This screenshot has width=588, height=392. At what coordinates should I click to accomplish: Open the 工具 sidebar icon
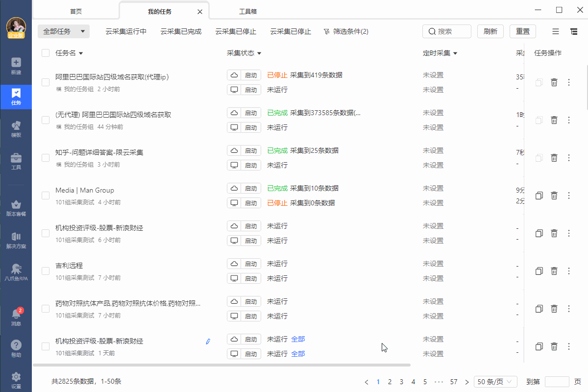16,161
